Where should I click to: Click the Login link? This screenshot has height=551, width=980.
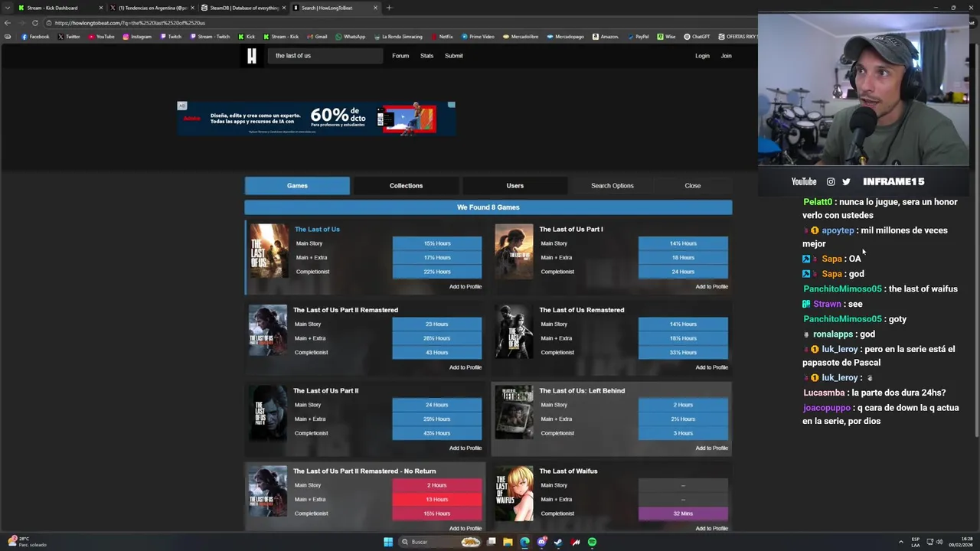(702, 56)
